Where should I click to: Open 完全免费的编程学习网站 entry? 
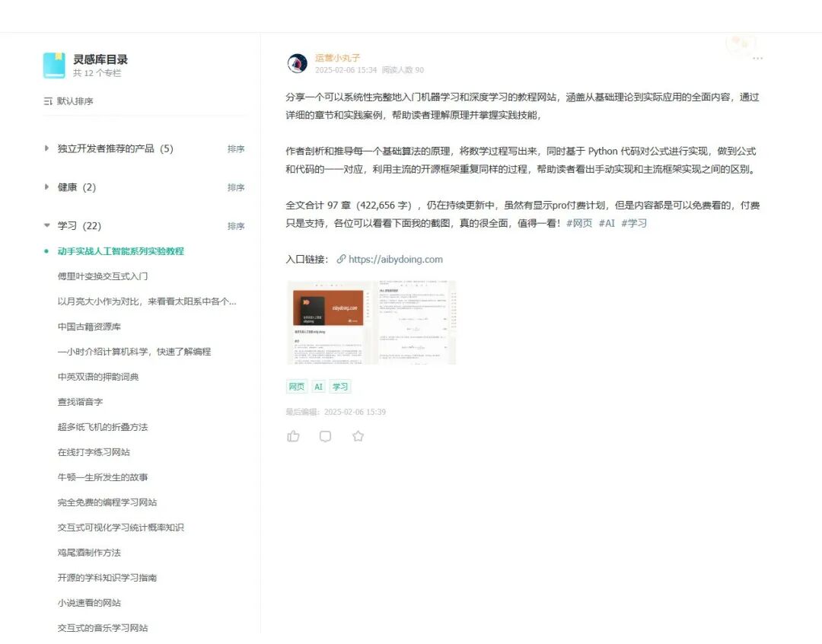[x=107, y=502]
